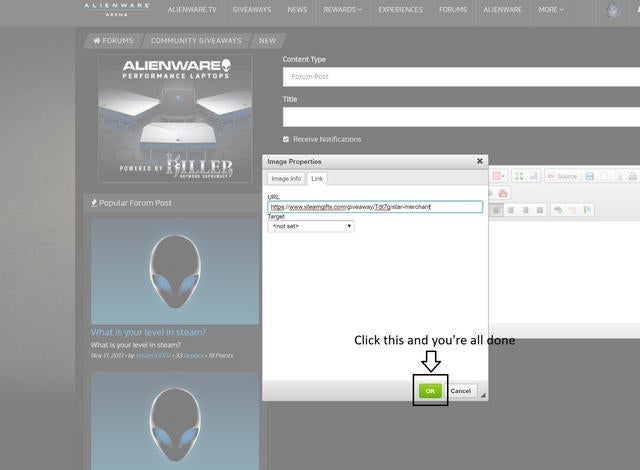Click the Alienware Arena logo

pos(117,9)
